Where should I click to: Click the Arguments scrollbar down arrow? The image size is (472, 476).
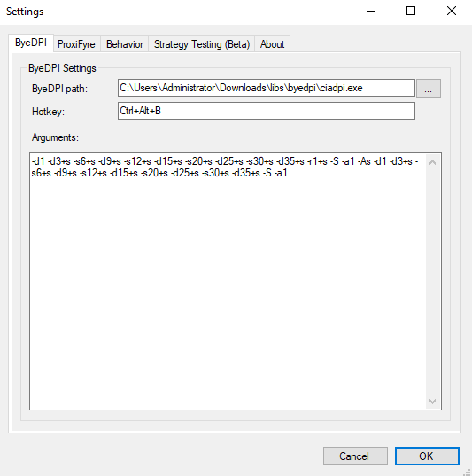[433, 402]
